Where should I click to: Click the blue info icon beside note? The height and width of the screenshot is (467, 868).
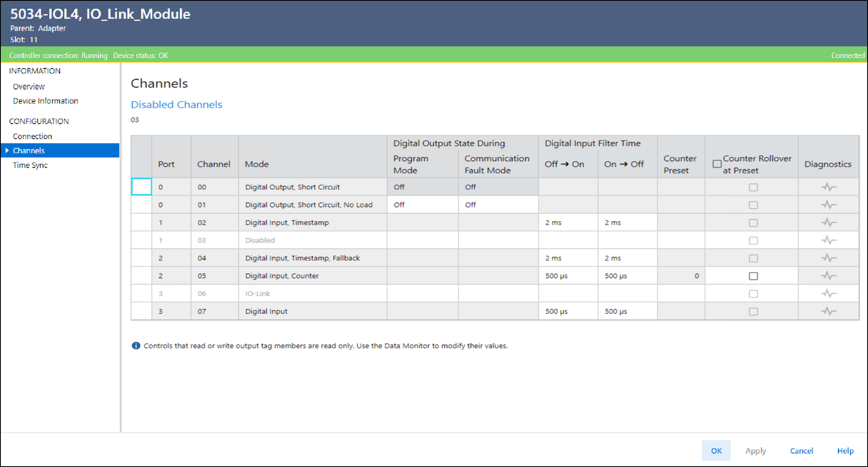click(x=136, y=346)
